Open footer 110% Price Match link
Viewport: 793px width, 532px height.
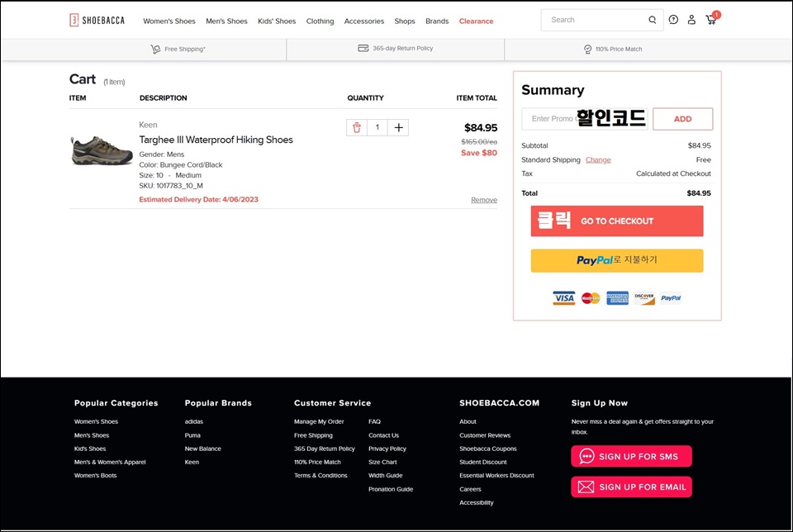[317, 462]
